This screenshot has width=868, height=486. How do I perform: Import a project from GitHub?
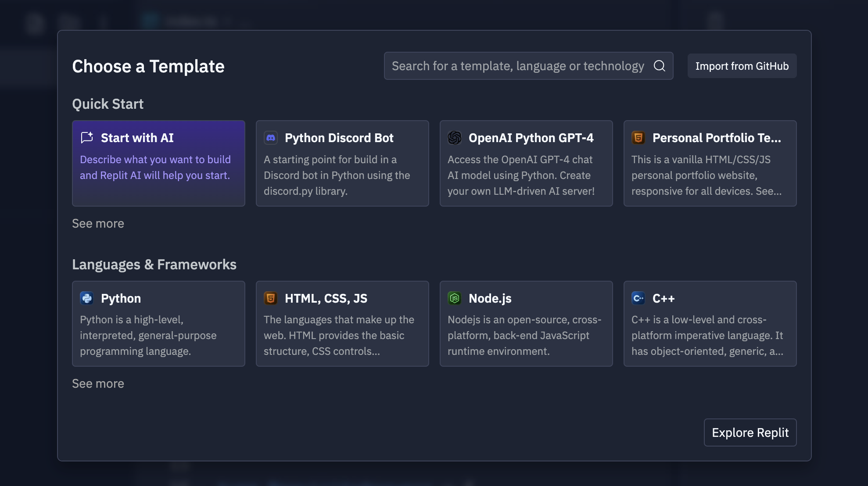pos(742,66)
